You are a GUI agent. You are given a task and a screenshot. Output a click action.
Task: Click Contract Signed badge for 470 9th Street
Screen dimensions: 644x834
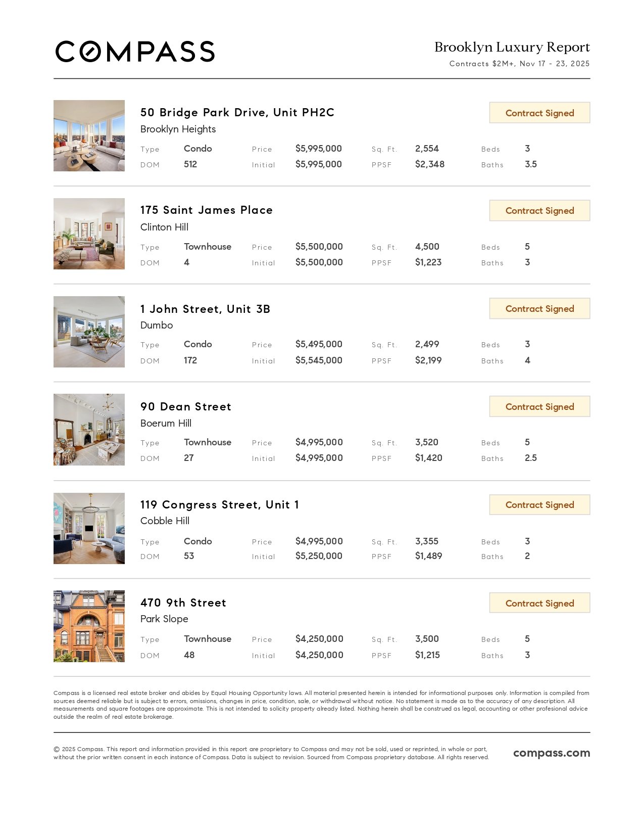pyautogui.click(x=539, y=603)
